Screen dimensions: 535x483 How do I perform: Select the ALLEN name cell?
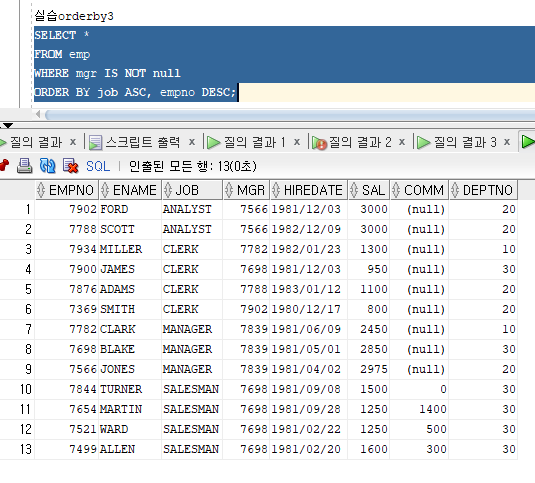[x=130, y=450]
